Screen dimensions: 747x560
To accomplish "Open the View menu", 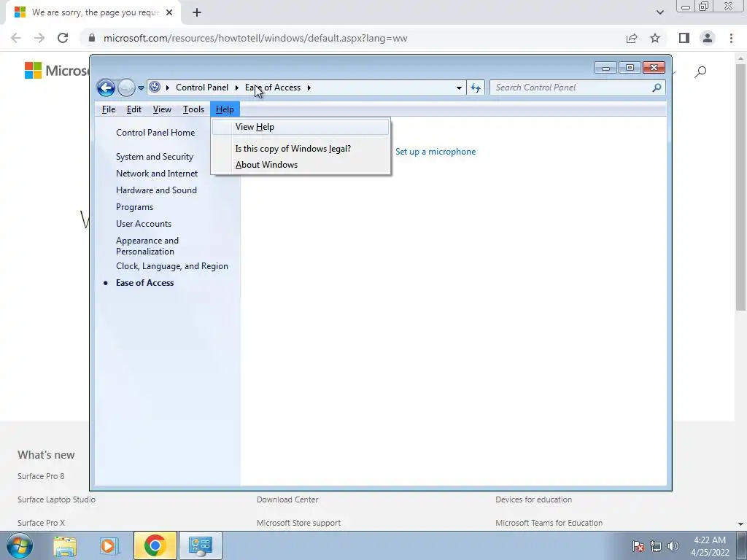I will coord(162,109).
